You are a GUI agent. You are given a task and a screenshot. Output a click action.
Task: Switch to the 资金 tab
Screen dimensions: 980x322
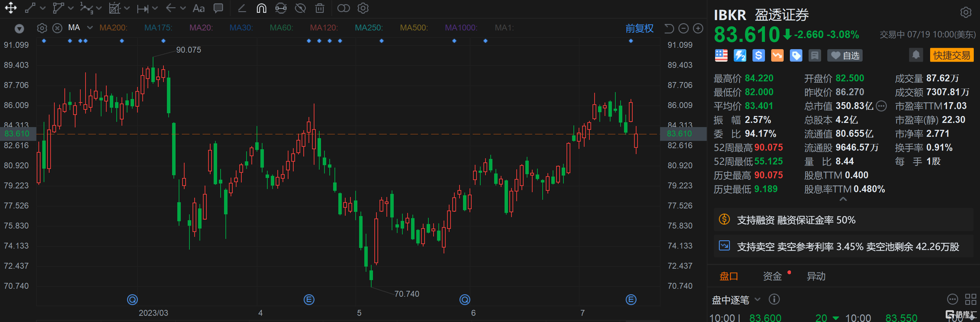click(772, 276)
